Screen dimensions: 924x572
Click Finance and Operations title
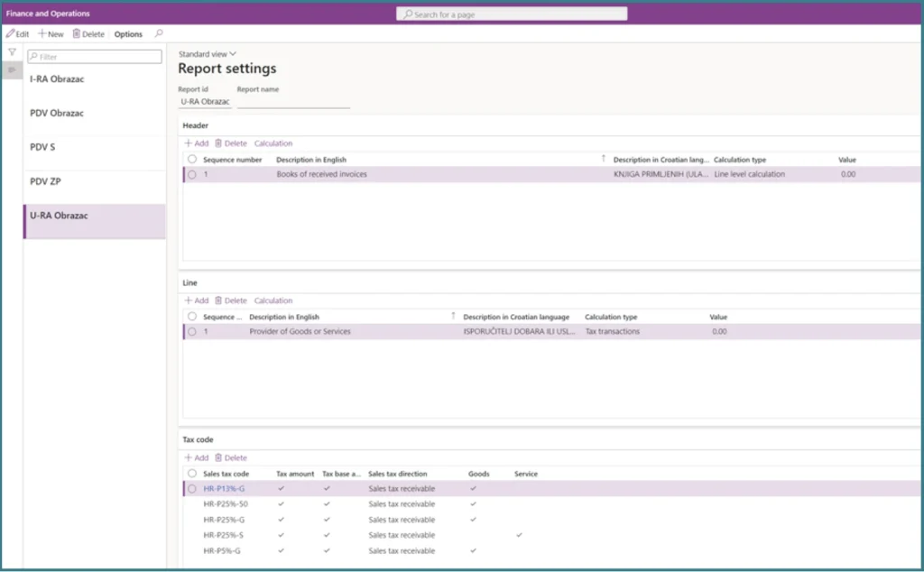[48, 14]
